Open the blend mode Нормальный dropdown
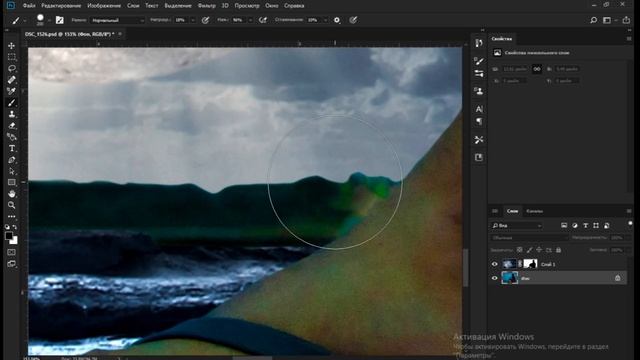The height and width of the screenshot is (360, 640). (x=118, y=20)
